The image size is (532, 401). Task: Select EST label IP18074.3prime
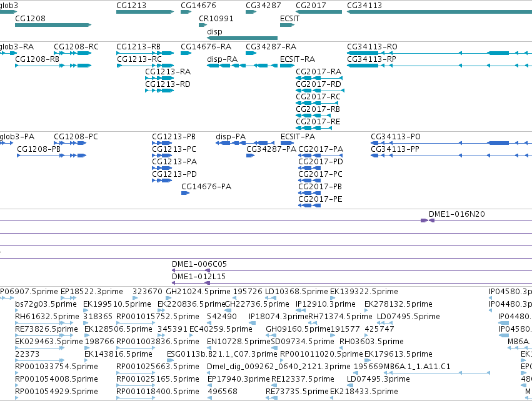coord(278,317)
